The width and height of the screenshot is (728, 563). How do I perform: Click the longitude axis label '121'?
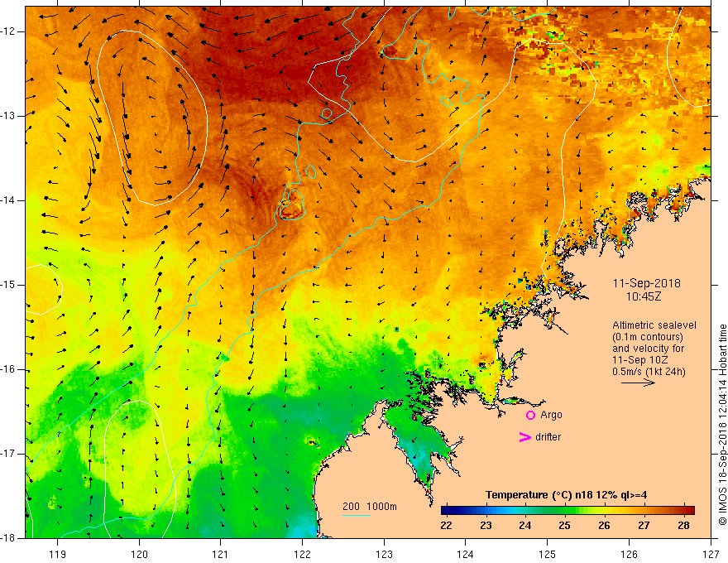[221, 554]
